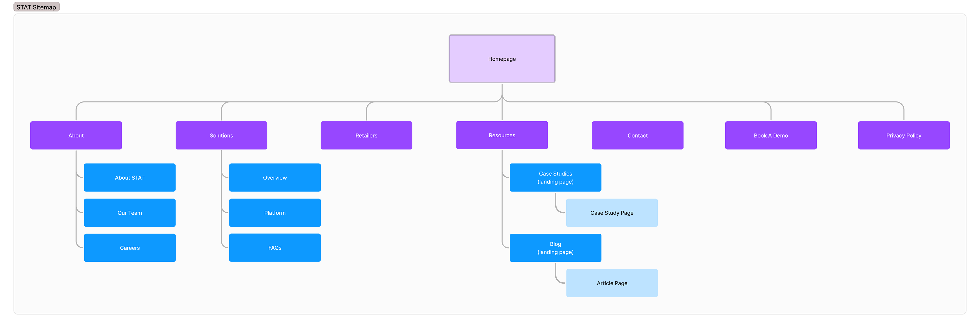Click the Our Team node
Viewport: 980px width, 328px height.
[x=130, y=213]
